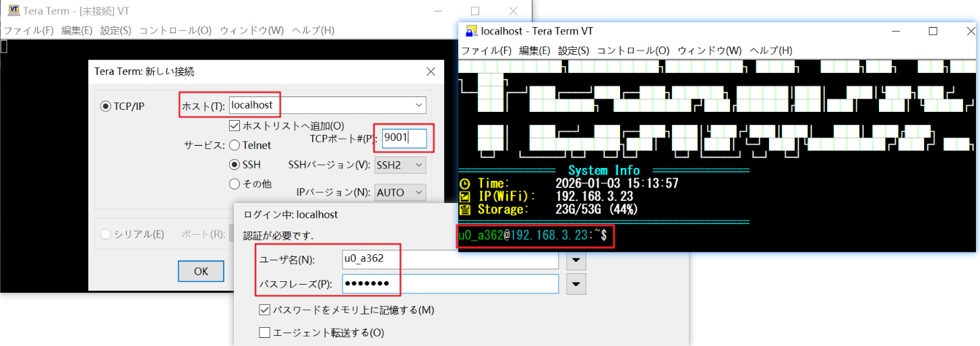Minimize the localhost Tera Term VT window
Image resolution: width=980 pixels, height=346 pixels.
[x=895, y=31]
